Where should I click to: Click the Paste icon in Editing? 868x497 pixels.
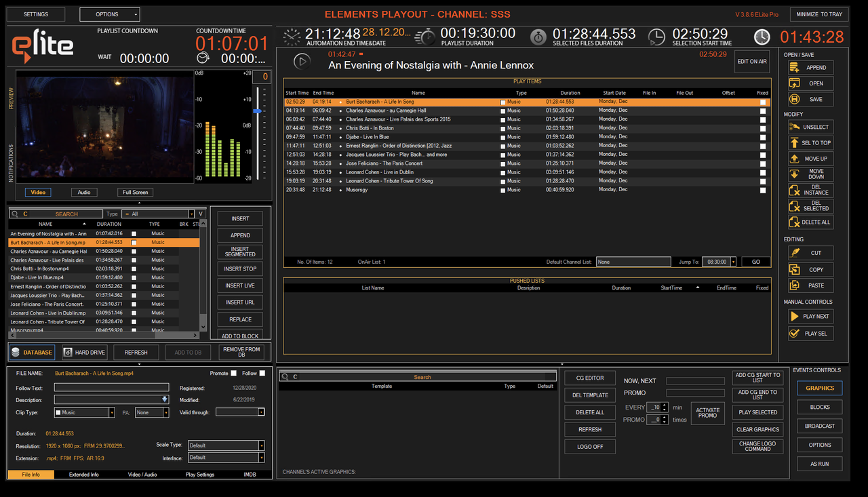794,285
